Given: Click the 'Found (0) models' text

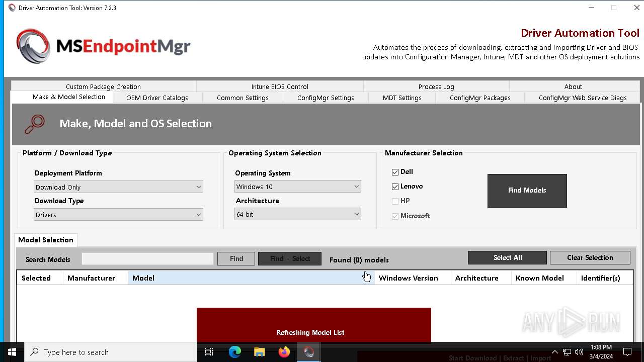Looking at the screenshot, I should (359, 260).
